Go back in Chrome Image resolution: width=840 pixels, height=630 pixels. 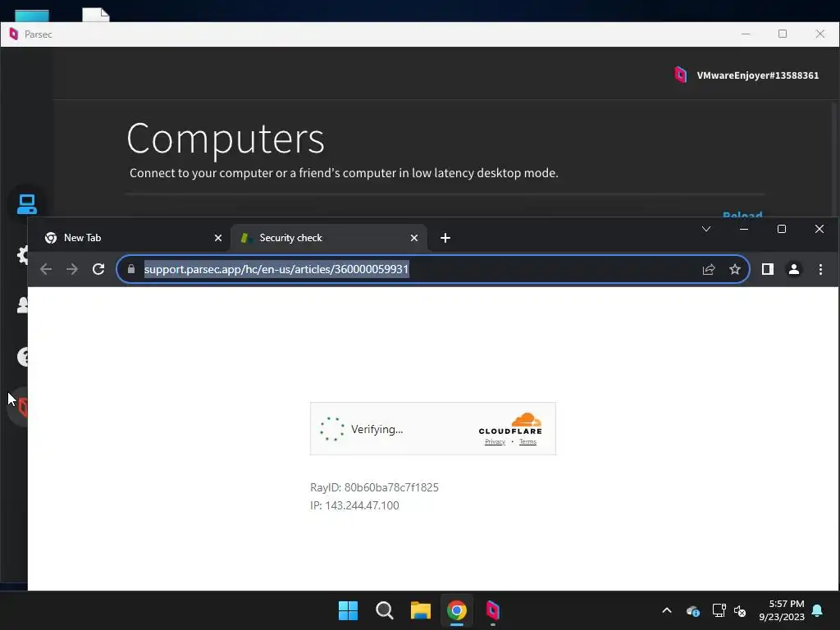[x=46, y=269]
